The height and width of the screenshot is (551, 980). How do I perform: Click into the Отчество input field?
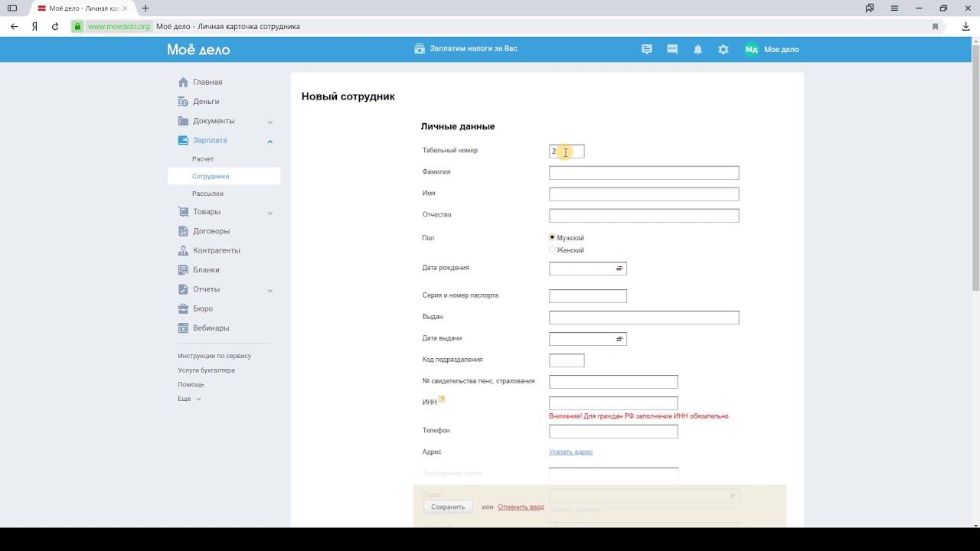(644, 216)
